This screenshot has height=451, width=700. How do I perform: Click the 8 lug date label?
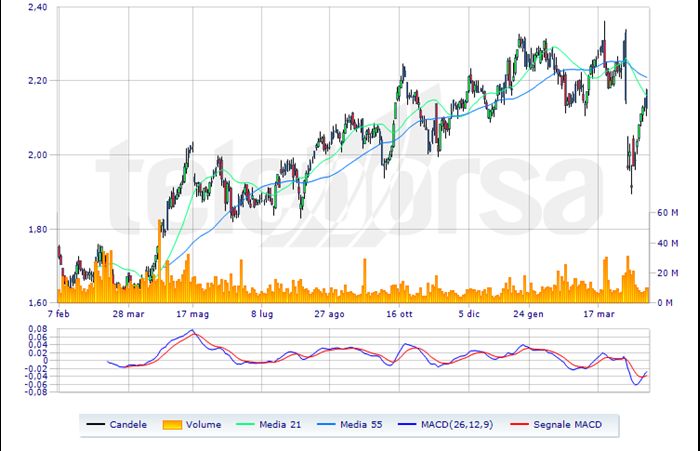pyautogui.click(x=262, y=313)
